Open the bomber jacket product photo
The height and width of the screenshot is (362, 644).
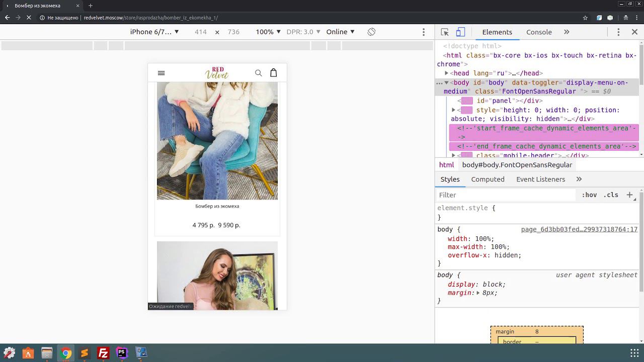[x=217, y=141]
